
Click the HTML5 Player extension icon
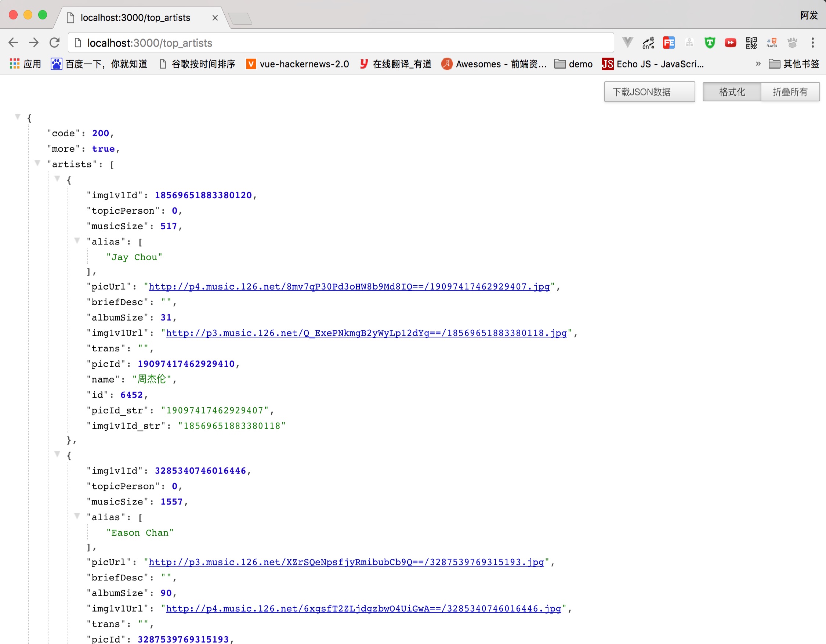tap(772, 43)
